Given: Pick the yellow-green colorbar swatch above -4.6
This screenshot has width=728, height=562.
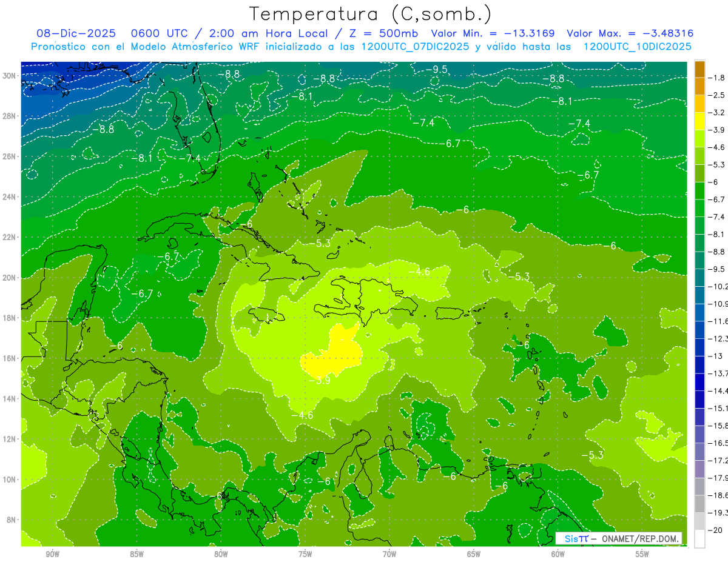Looking at the screenshot, I should 699,139.
